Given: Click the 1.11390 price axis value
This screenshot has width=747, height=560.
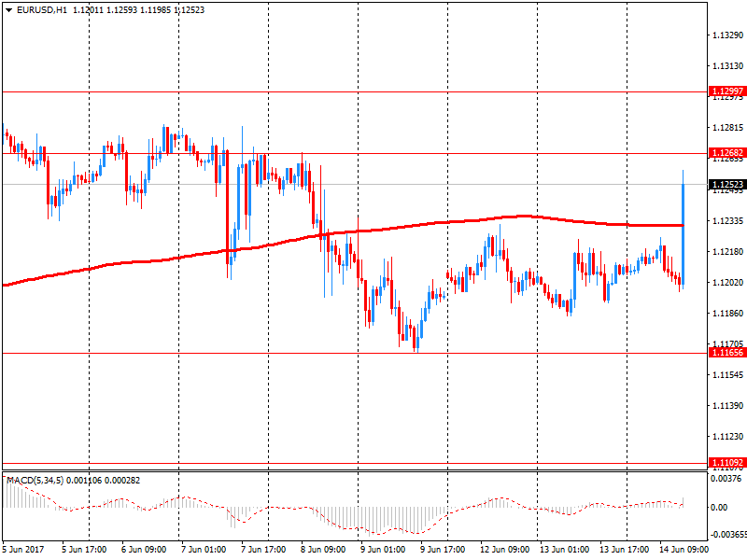Looking at the screenshot, I should click(x=727, y=406).
